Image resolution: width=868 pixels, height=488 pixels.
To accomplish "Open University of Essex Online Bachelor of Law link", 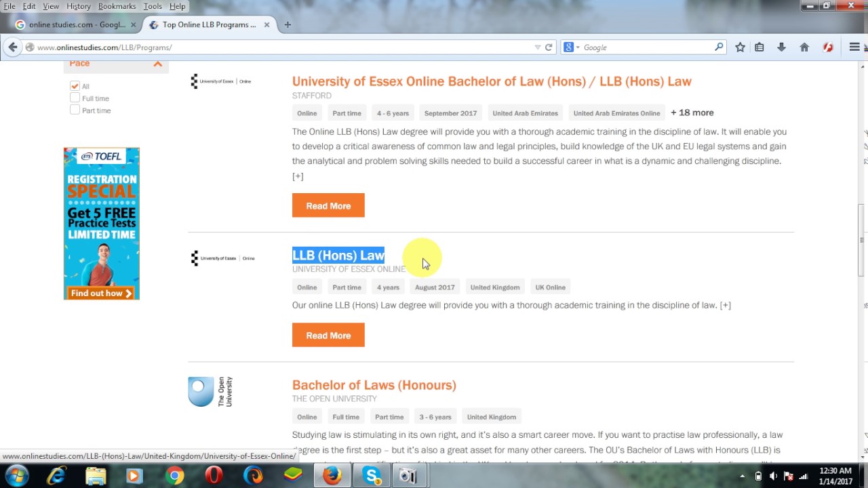I will pos(492,81).
